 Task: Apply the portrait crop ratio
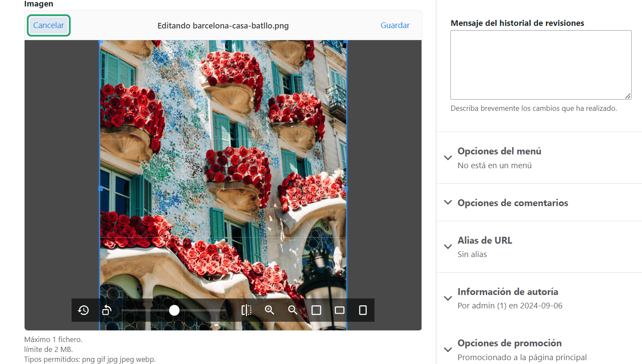(x=362, y=310)
